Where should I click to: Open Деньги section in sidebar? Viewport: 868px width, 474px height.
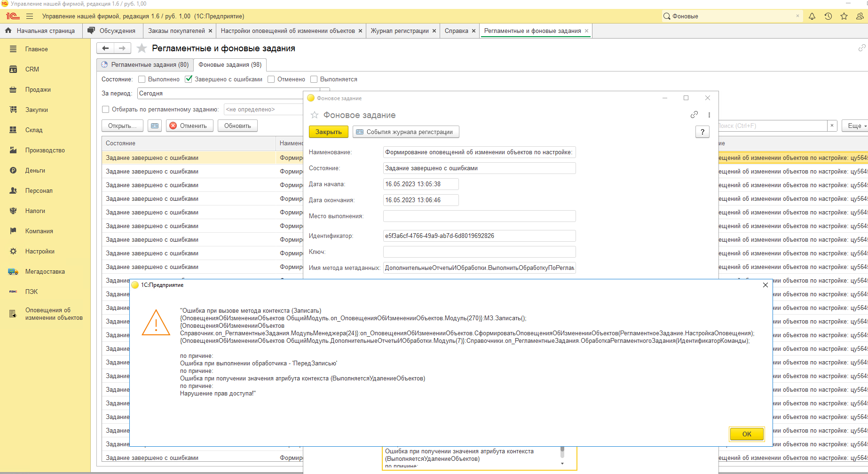(35, 170)
